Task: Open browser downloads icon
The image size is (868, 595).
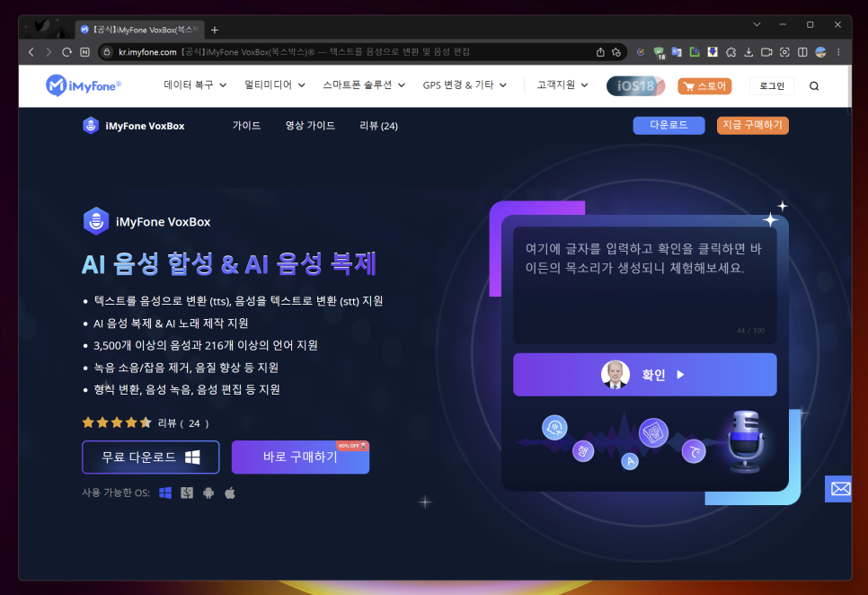Action: (x=748, y=52)
